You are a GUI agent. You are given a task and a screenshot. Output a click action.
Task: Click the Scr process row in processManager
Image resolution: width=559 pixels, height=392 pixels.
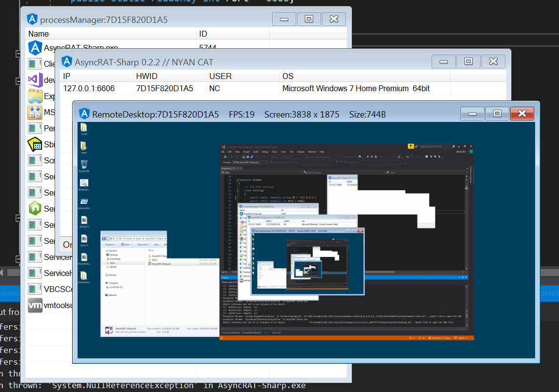41,160
